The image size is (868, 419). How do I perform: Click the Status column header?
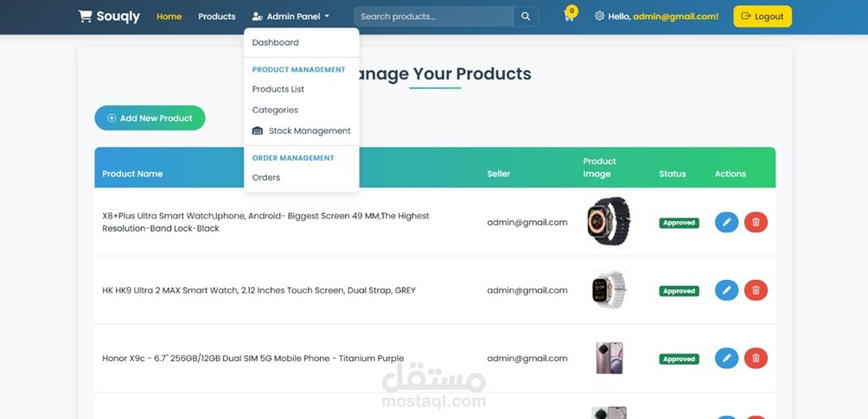[672, 174]
